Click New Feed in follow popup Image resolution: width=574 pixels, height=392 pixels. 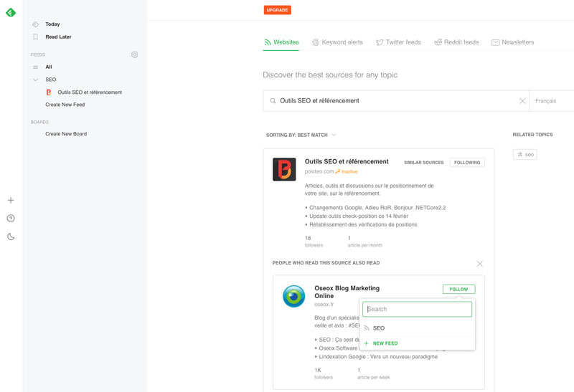tap(417, 343)
